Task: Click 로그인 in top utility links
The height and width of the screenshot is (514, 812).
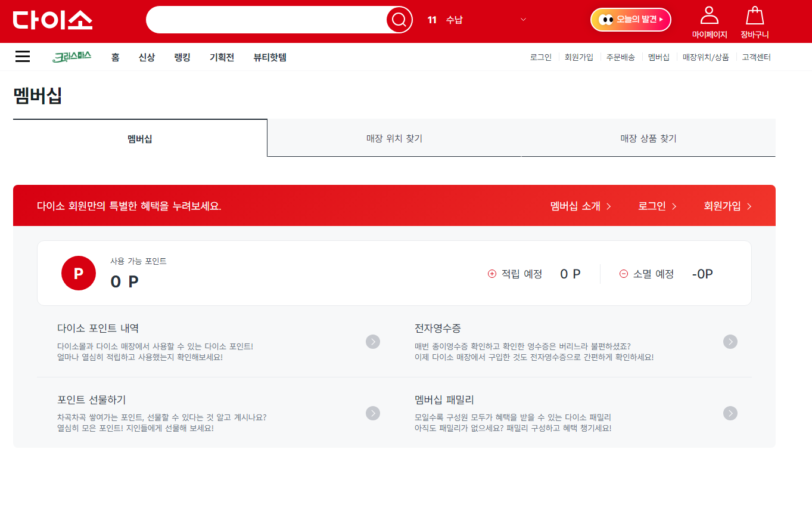Action: coord(541,57)
